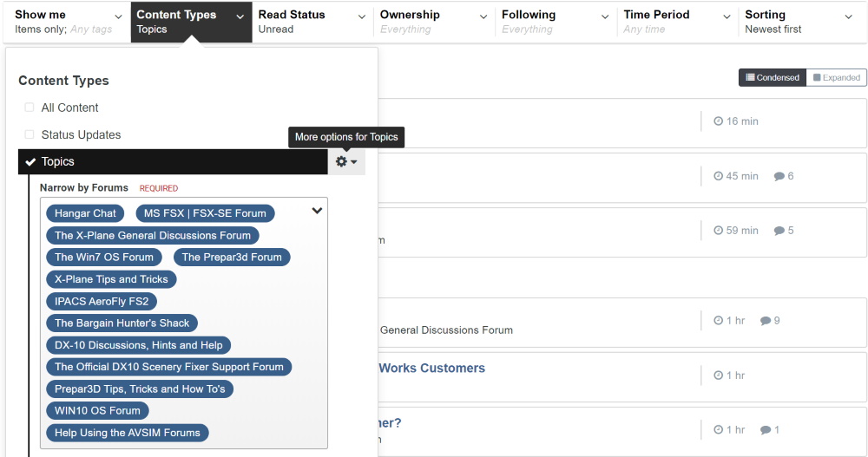The width and height of the screenshot is (868, 457).
Task: Open the Time Period filter dropdown
Action: (678, 22)
